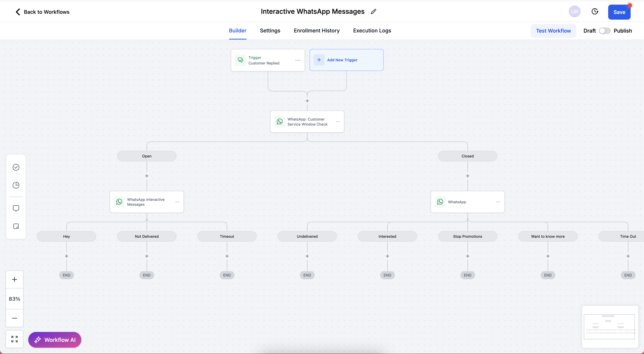The height and width of the screenshot is (354, 644).
Task: Click the sticky note icon in sidebar
Action: [16, 226]
